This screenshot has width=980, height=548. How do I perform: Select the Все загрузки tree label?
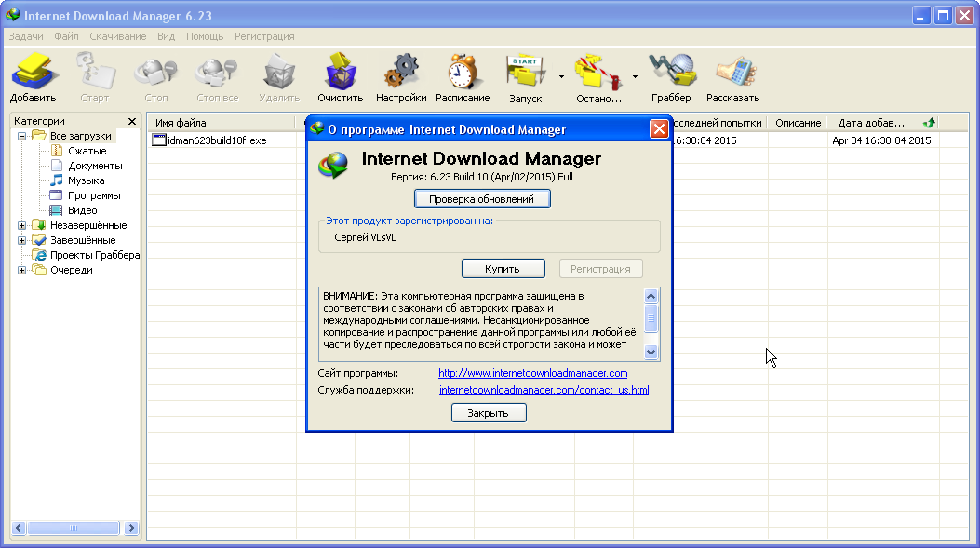(81, 136)
